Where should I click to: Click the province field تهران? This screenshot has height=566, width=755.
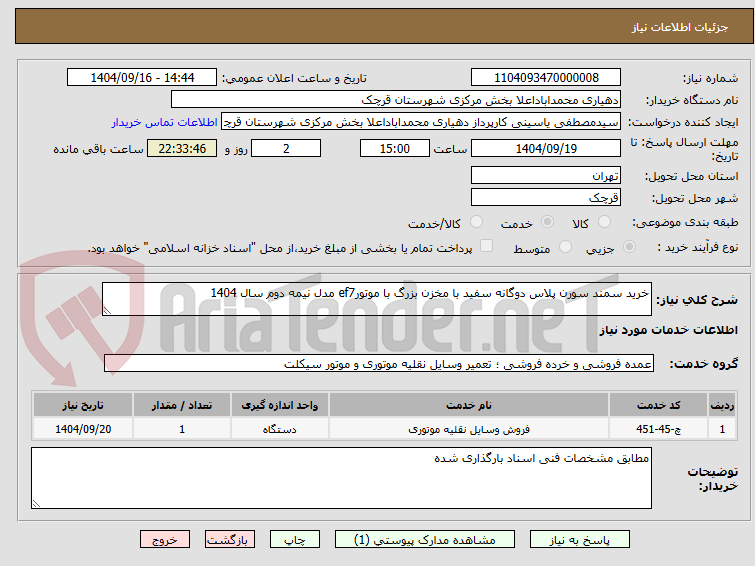point(546,175)
